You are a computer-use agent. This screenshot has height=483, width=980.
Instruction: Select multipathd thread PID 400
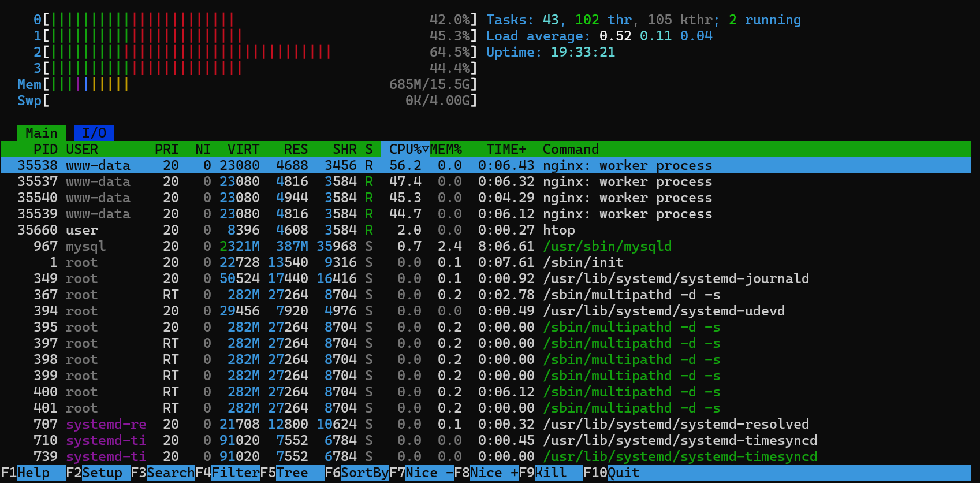pos(486,392)
